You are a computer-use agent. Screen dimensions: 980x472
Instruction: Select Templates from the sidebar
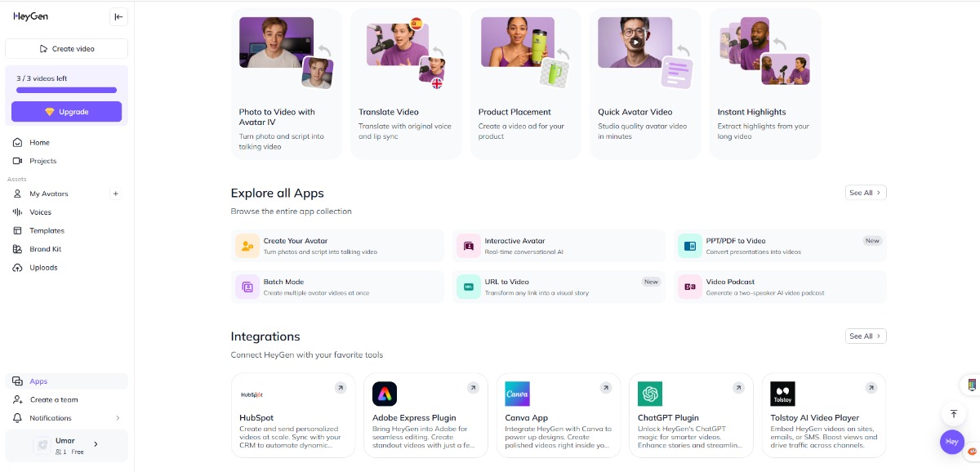47,230
